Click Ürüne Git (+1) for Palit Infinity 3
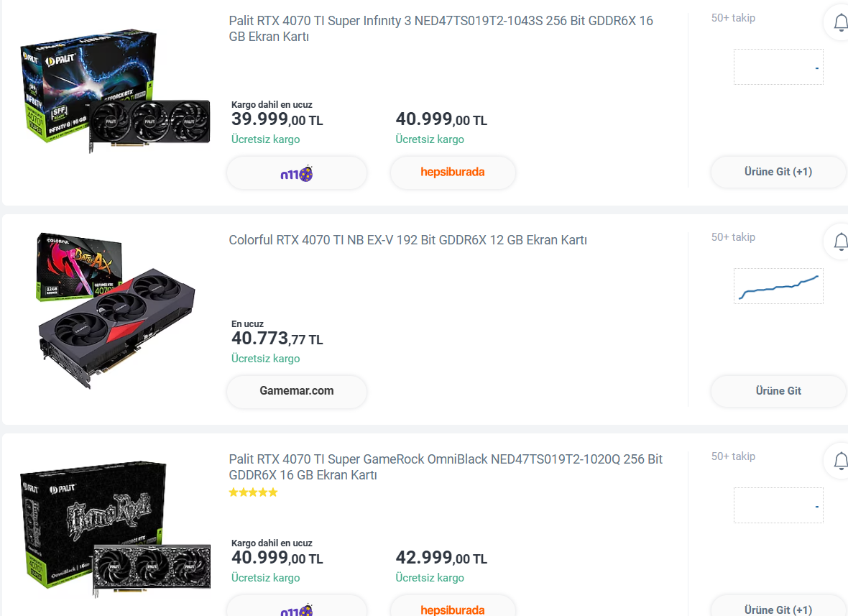 pyautogui.click(x=778, y=172)
